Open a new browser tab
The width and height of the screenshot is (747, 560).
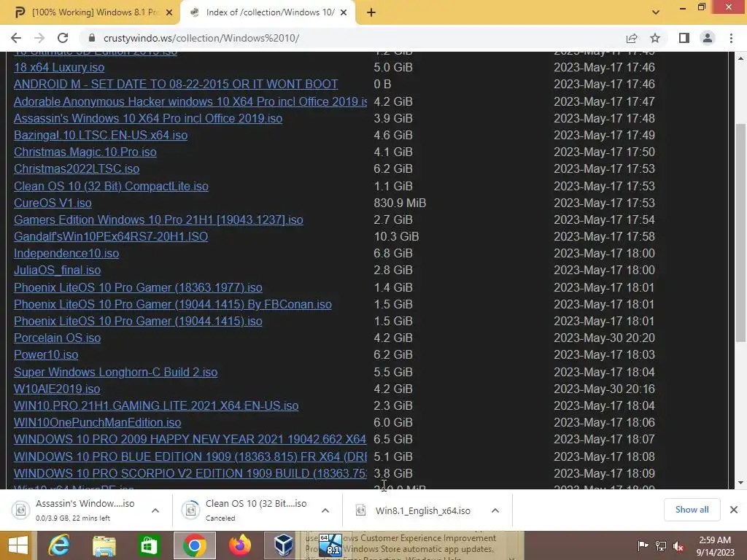click(371, 12)
